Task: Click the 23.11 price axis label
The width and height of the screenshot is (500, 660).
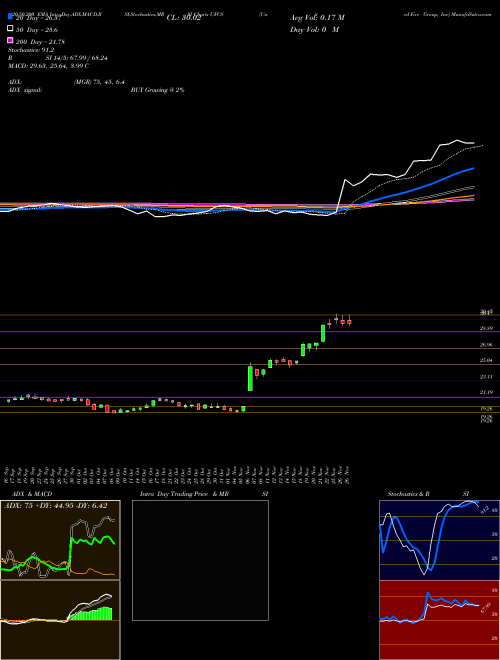Action: [486, 377]
